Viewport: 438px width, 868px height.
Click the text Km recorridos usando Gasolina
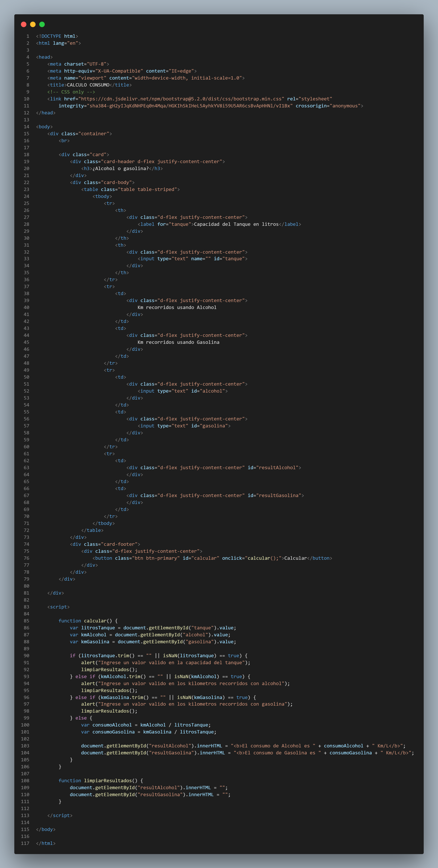click(x=178, y=342)
